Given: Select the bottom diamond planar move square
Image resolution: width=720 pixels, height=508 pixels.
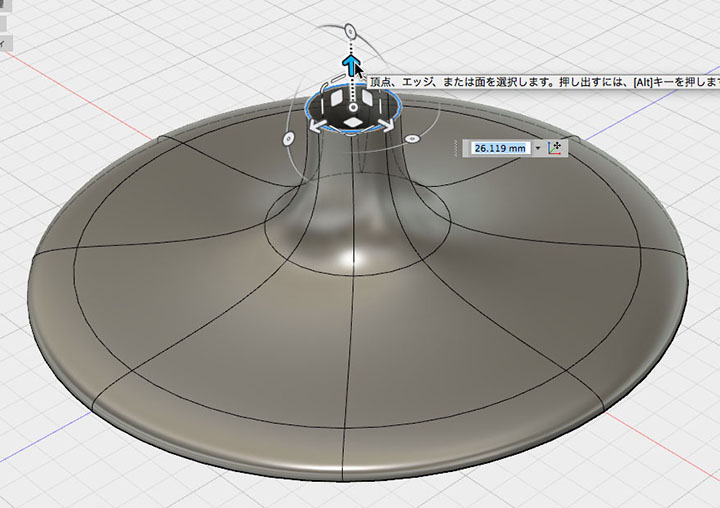Looking at the screenshot, I should (353, 122).
